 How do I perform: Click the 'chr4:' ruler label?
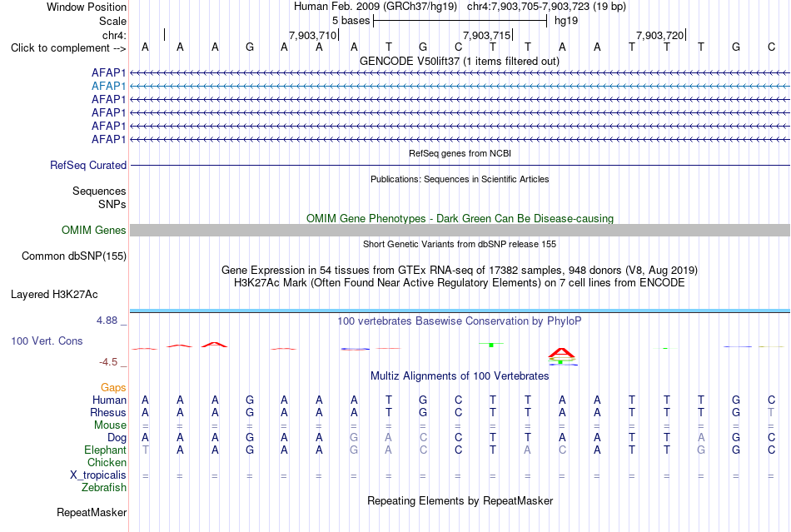pyautogui.click(x=114, y=35)
